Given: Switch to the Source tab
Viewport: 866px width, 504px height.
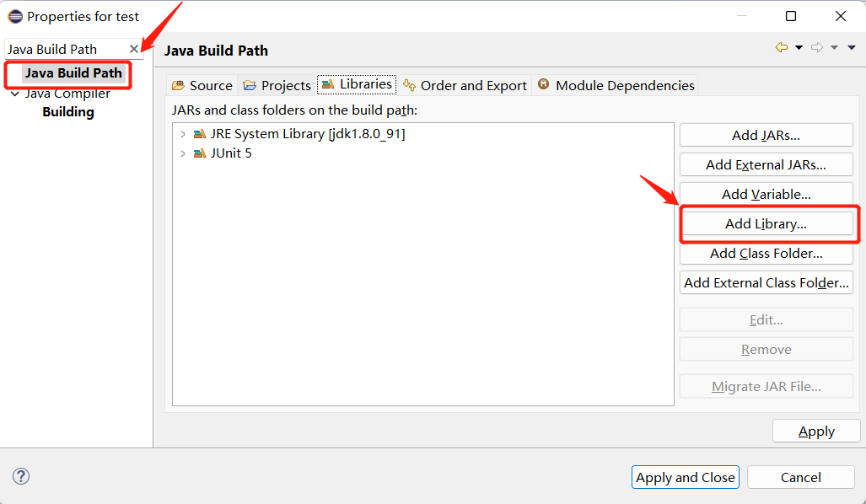Looking at the screenshot, I should coord(202,84).
